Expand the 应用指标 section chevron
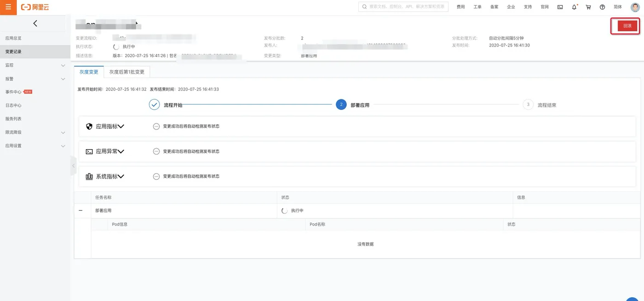The image size is (644, 301). [x=121, y=126]
